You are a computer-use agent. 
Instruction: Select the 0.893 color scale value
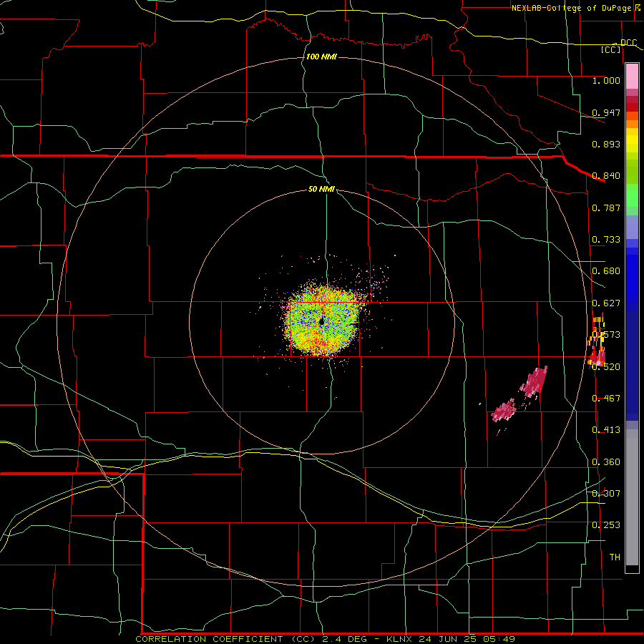(606, 144)
